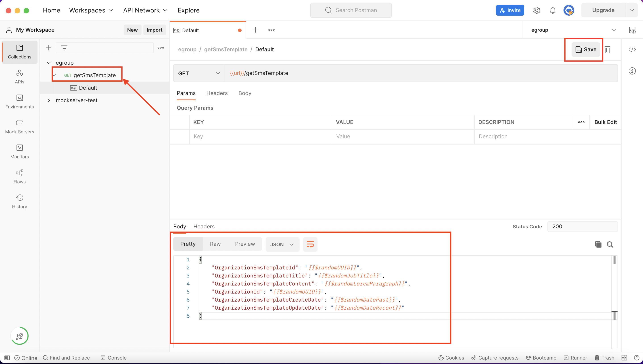Delete the request using the trash icon
Image resolution: width=643 pixels, height=364 pixels.
pos(608,50)
